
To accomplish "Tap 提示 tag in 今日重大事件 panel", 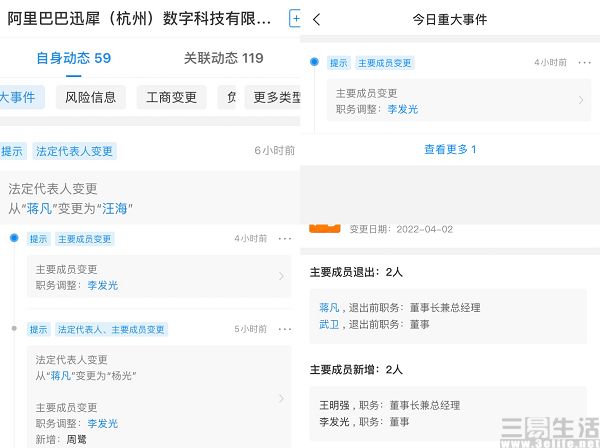I will (339, 63).
